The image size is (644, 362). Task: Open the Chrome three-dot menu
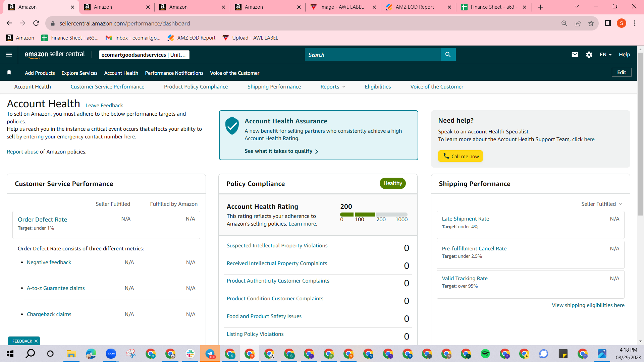[x=635, y=23]
